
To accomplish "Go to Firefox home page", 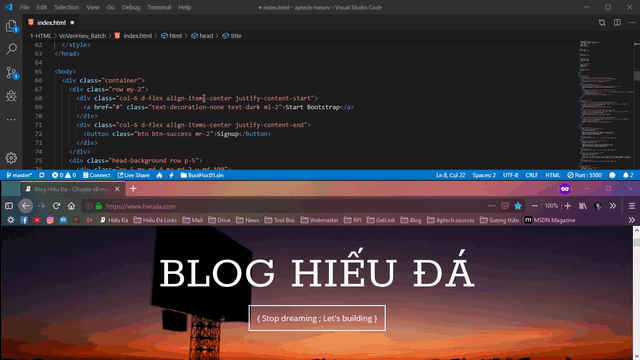I will point(71,206).
